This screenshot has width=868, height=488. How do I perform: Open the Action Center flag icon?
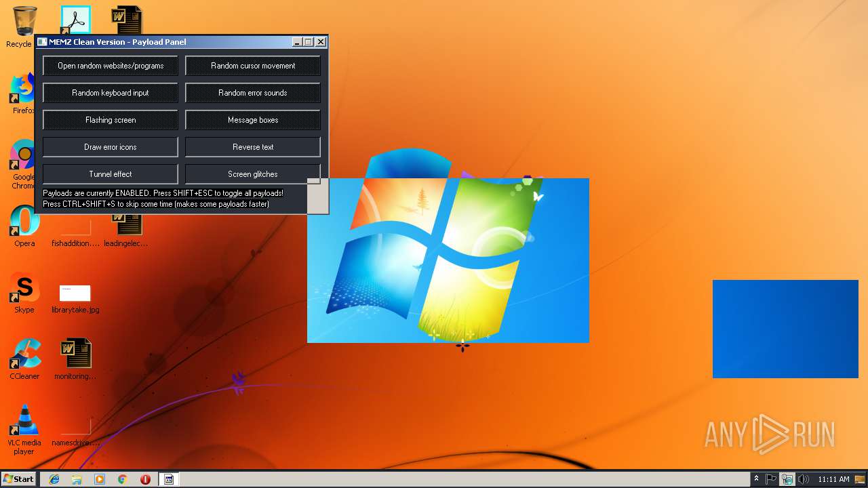[771, 479]
